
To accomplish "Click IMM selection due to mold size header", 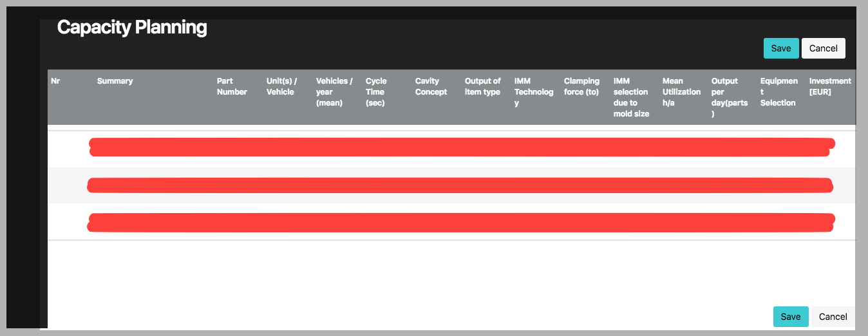I will pos(632,97).
